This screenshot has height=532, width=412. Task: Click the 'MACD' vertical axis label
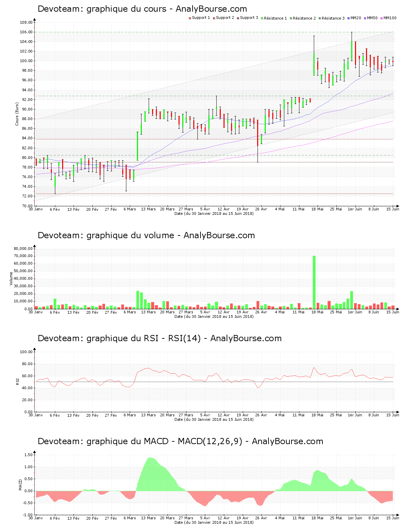[x=20, y=485]
